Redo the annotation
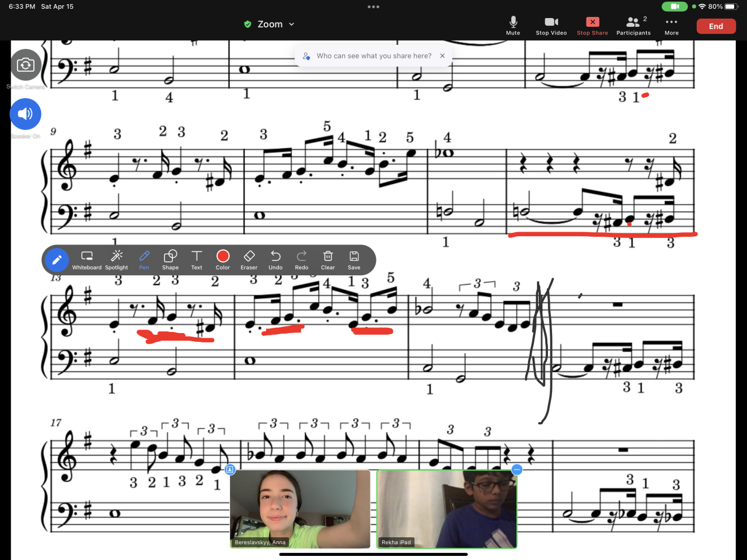Image resolution: width=747 pixels, height=560 pixels. [x=302, y=260]
